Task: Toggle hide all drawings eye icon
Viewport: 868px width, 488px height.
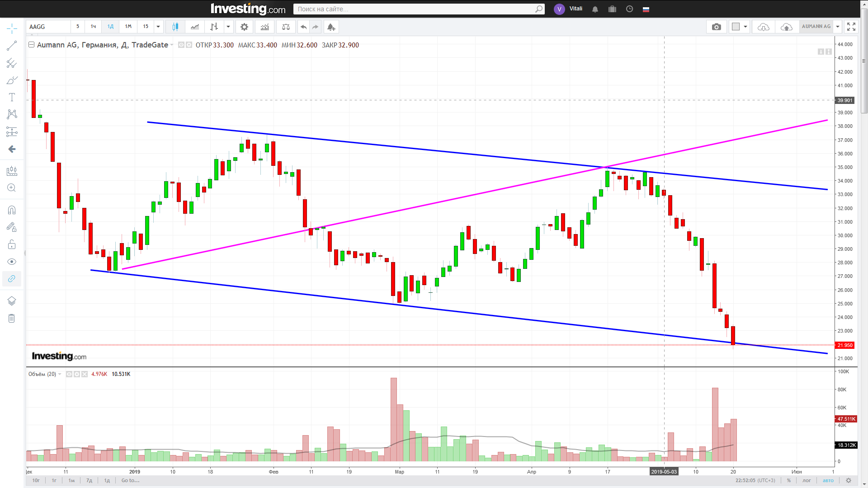Action: pos(12,262)
